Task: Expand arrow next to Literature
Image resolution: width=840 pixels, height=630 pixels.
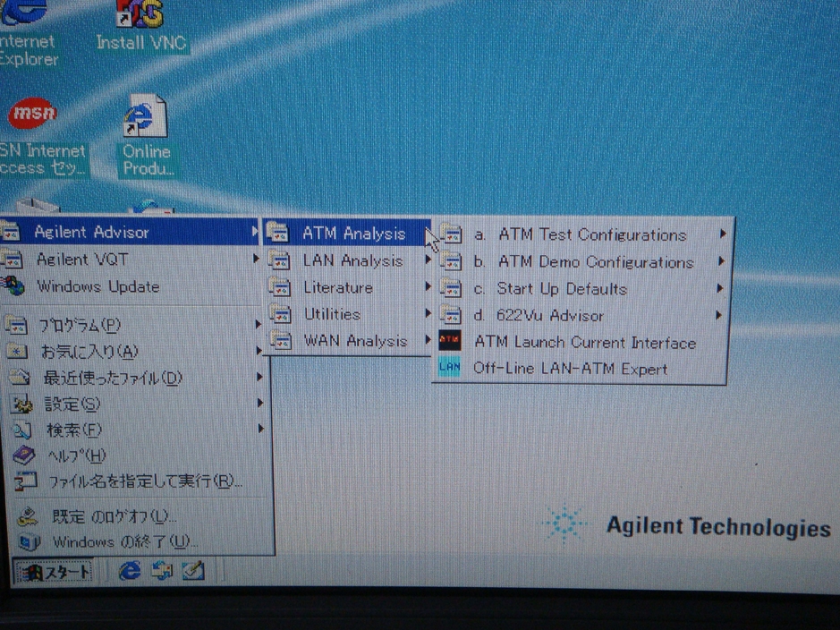Action: pos(428,286)
